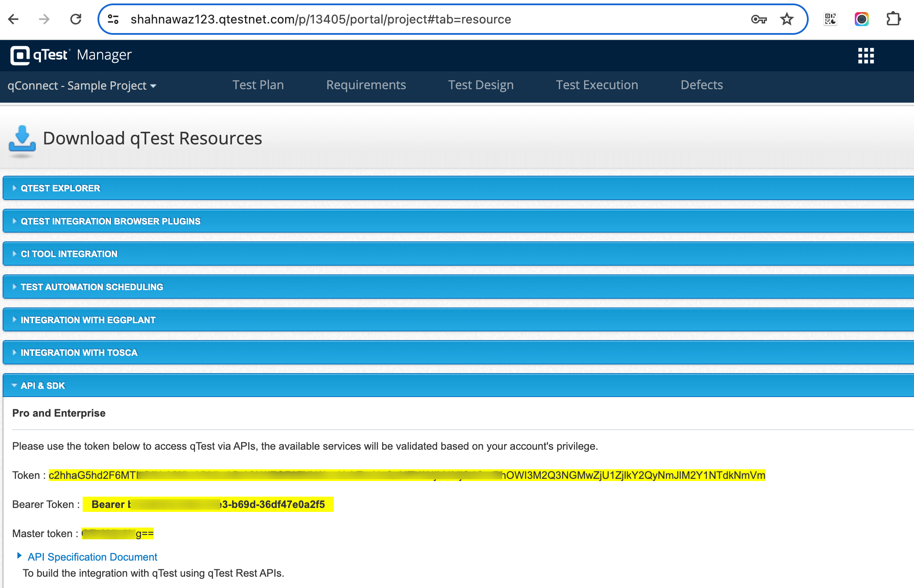914x588 pixels.
Task: Reload the current page
Action: tap(76, 19)
